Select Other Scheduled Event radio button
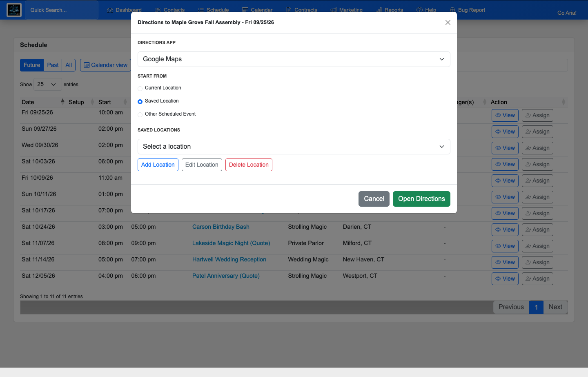The height and width of the screenshot is (377, 588). (140, 114)
